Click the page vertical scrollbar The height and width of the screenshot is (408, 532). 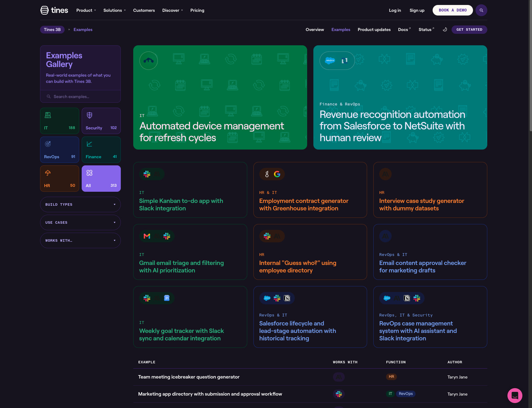[x=530, y=65]
